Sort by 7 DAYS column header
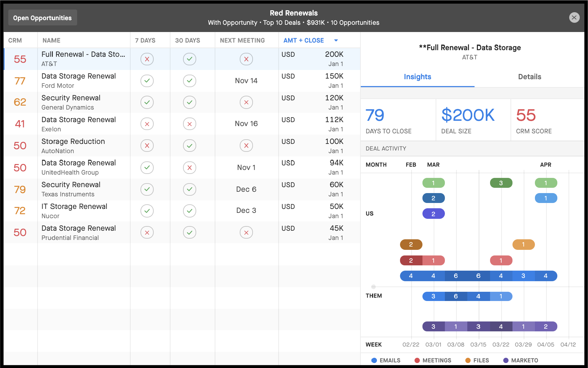 click(x=145, y=40)
